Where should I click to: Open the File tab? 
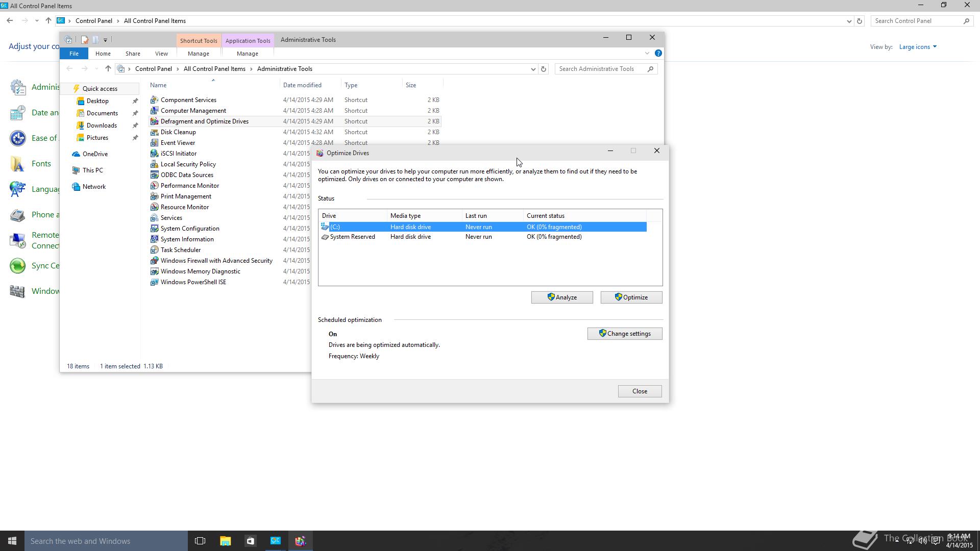[x=74, y=54]
